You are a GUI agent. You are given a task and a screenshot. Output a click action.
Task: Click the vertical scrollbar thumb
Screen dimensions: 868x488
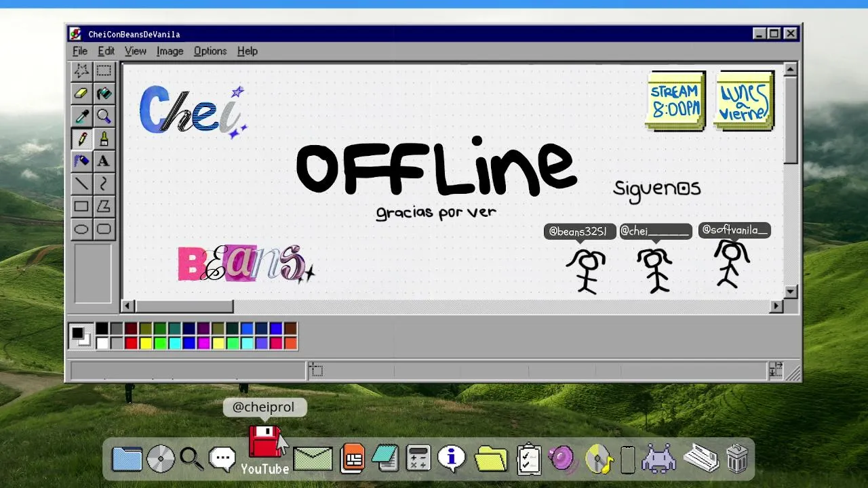point(790,120)
